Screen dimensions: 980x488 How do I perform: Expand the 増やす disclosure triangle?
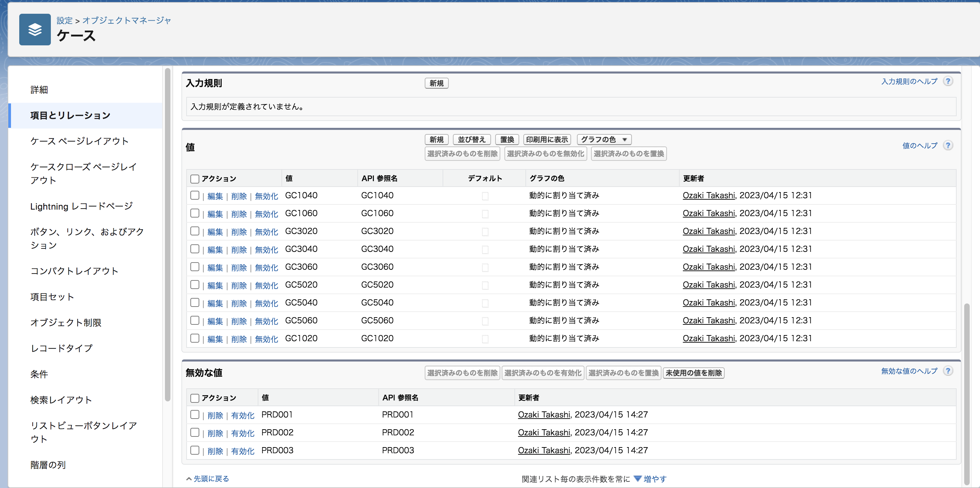point(638,478)
